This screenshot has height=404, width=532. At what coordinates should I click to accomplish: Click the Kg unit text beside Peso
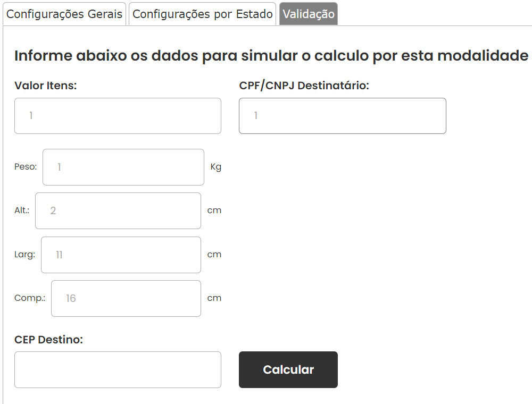pos(216,167)
